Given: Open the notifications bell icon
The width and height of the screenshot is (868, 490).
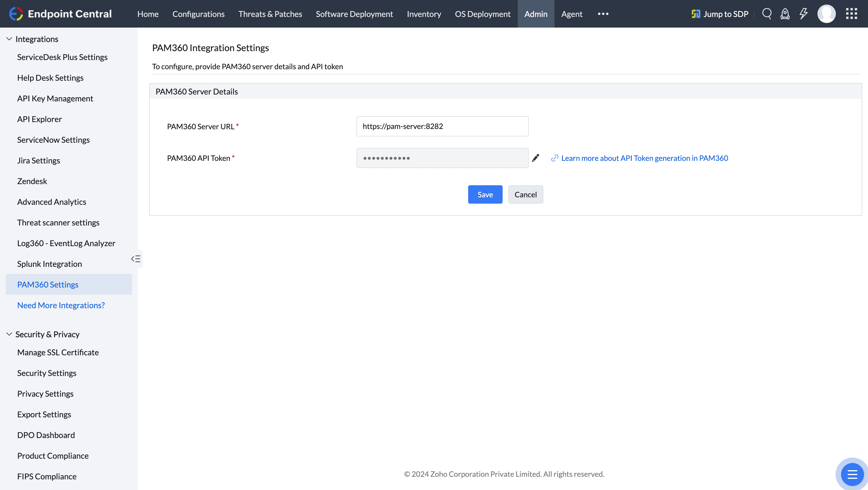Looking at the screenshot, I should coord(785,14).
